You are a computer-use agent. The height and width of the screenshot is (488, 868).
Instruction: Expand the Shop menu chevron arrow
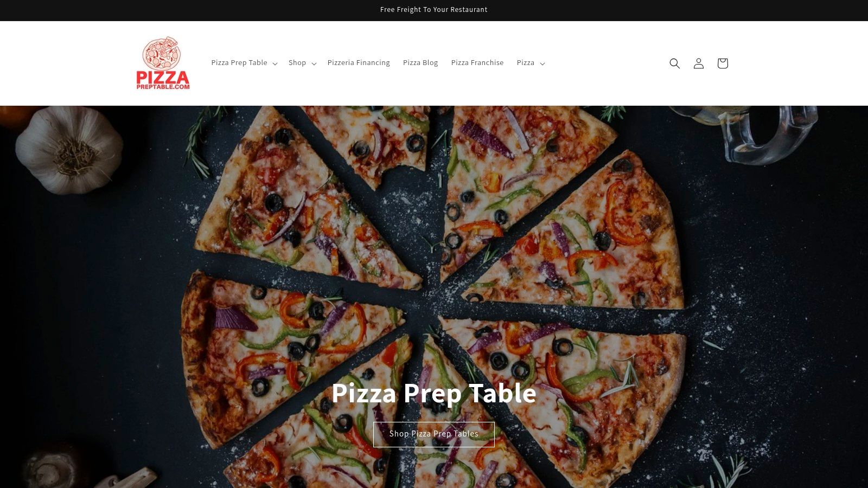click(x=314, y=63)
